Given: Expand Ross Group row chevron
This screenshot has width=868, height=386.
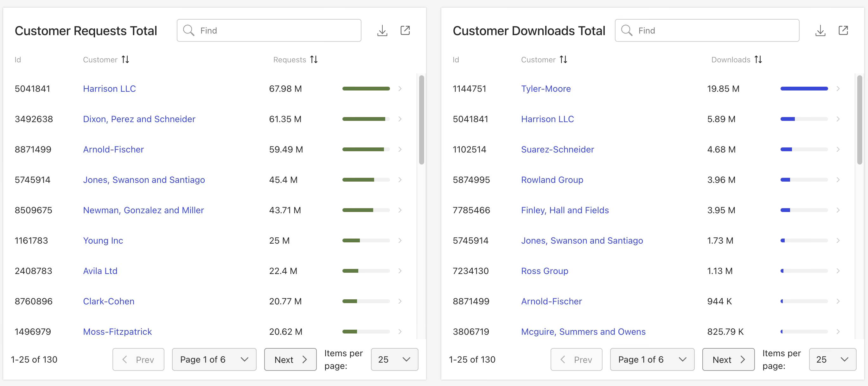Looking at the screenshot, I should [838, 271].
